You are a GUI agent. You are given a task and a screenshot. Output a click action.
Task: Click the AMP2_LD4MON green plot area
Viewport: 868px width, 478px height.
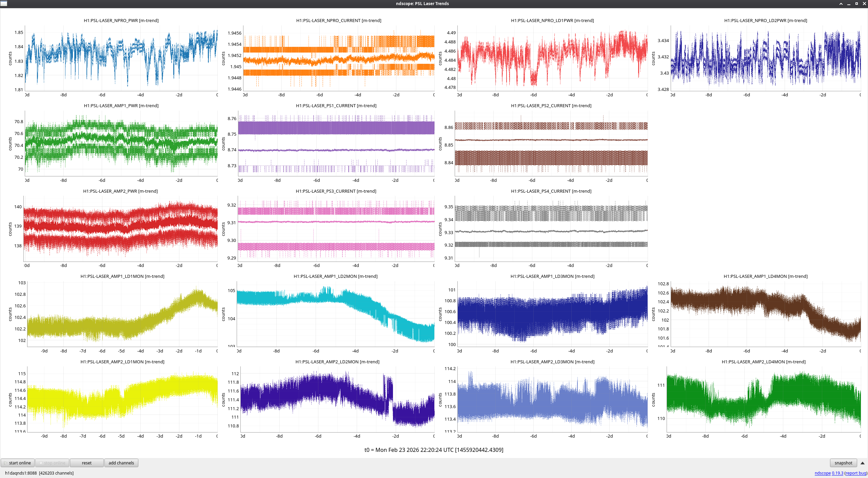point(764,399)
